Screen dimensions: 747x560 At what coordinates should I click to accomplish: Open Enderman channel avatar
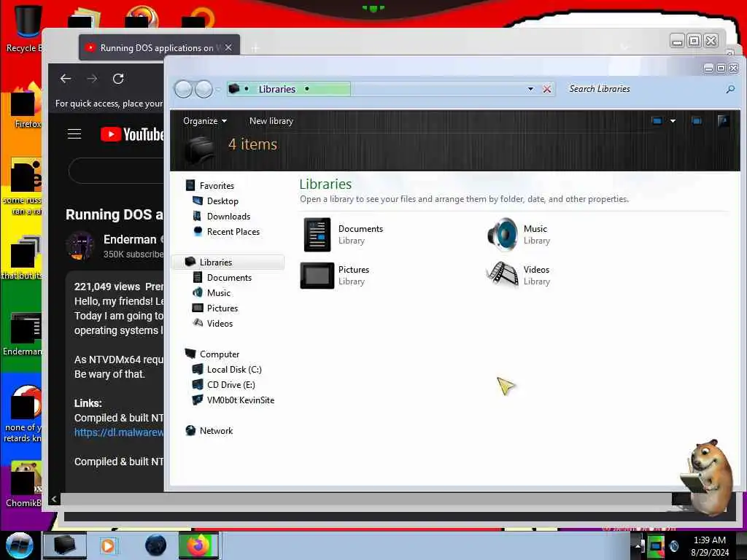point(80,246)
